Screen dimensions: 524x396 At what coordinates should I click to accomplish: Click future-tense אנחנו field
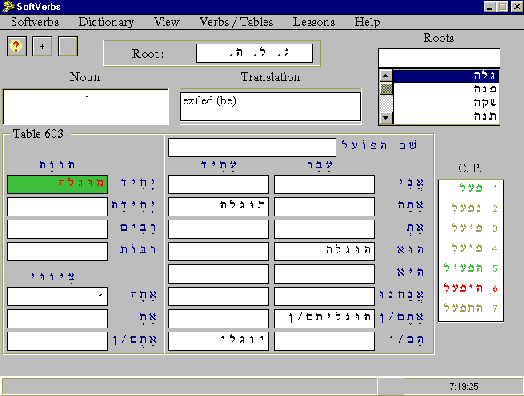(219, 296)
